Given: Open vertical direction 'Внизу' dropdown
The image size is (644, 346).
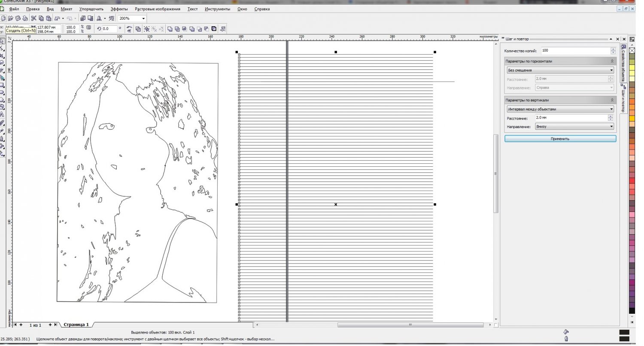Looking at the screenshot, I should tap(574, 127).
